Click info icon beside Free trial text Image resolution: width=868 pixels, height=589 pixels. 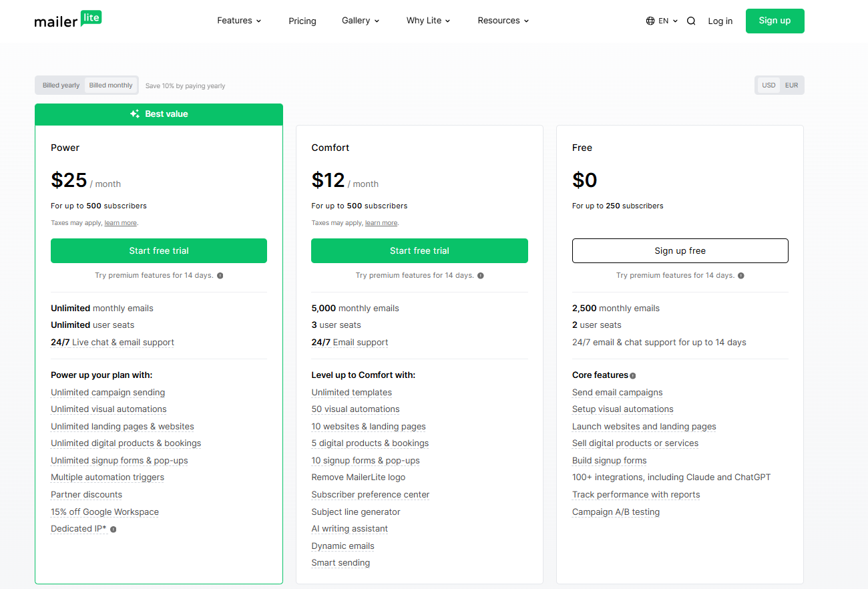pos(741,275)
